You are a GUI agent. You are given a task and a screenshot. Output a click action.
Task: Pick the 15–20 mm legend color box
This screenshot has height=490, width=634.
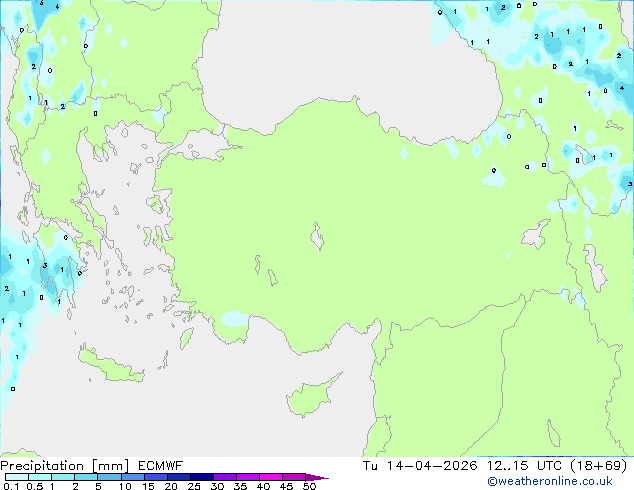point(155,477)
